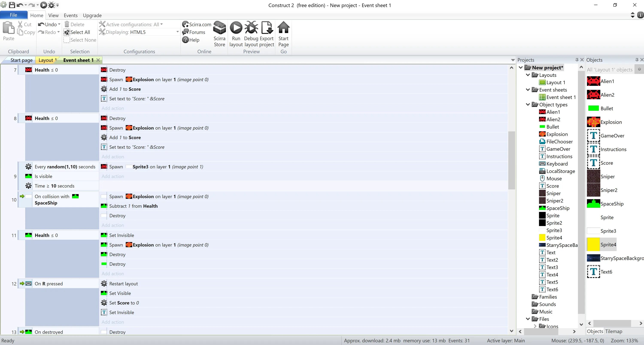The height and width of the screenshot is (345, 644).
Task: Collapse the Object types folder
Action: [x=528, y=105]
